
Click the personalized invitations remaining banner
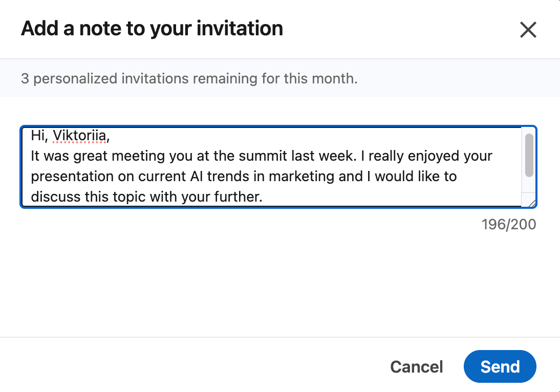point(189,79)
